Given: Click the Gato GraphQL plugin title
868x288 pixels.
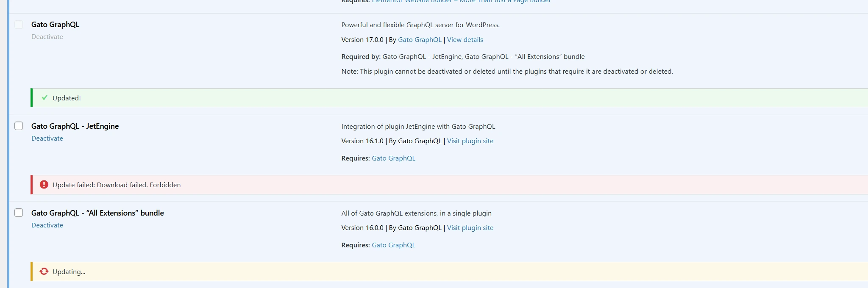Looking at the screenshot, I should [55, 25].
